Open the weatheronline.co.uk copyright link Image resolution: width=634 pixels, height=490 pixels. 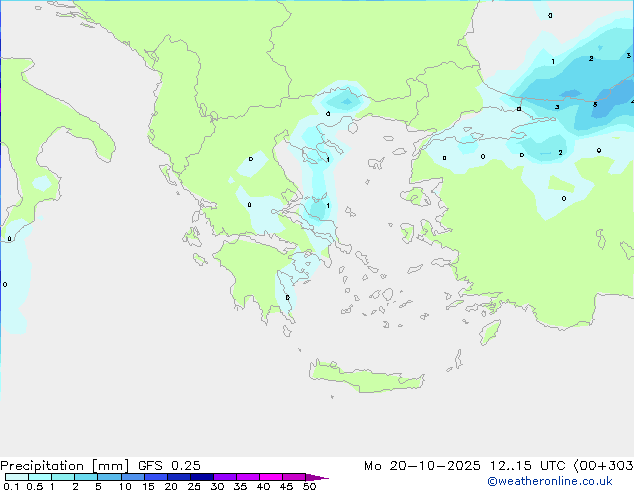550,481
